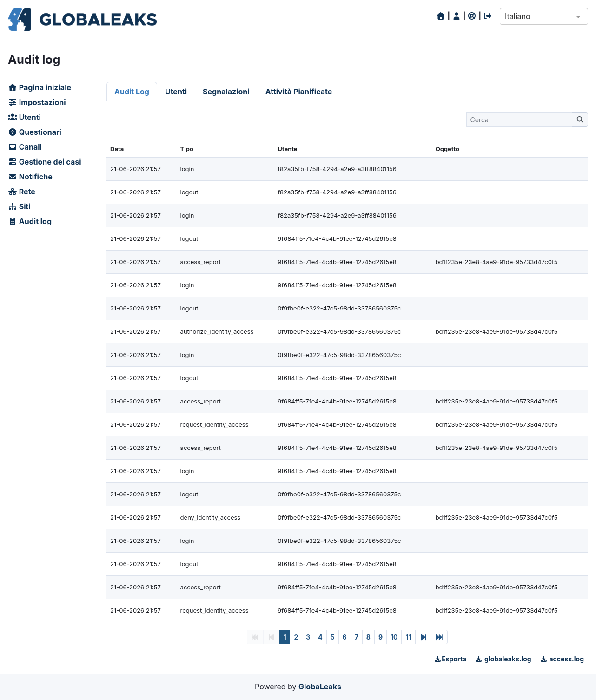Go to previous page arrow icon
This screenshot has width=596, height=700.
point(271,637)
